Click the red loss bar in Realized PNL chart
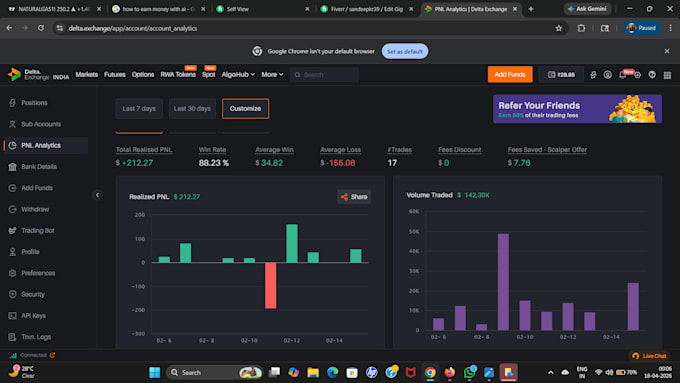The height and width of the screenshot is (383, 680). (271, 286)
